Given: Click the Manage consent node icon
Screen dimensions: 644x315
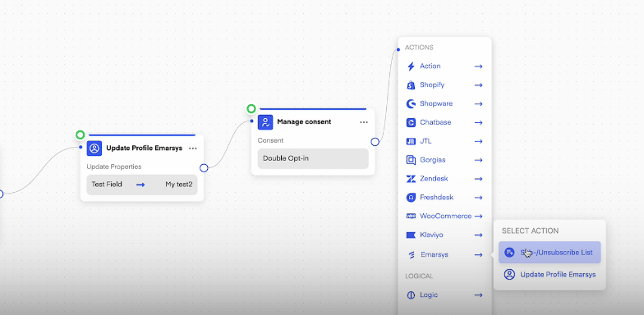Looking at the screenshot, I should tap(265, 121).
